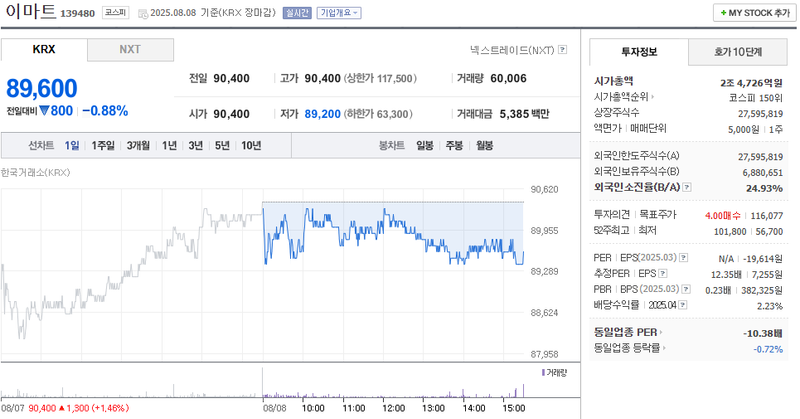Click 거래대금 value 5,385 백만

pos(524,114)
